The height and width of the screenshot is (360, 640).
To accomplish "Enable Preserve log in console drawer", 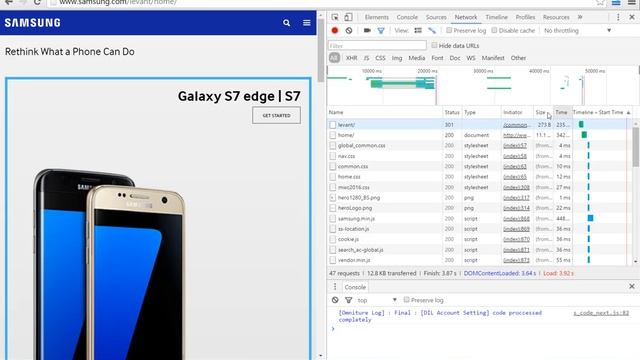I will tap(406, 300).
